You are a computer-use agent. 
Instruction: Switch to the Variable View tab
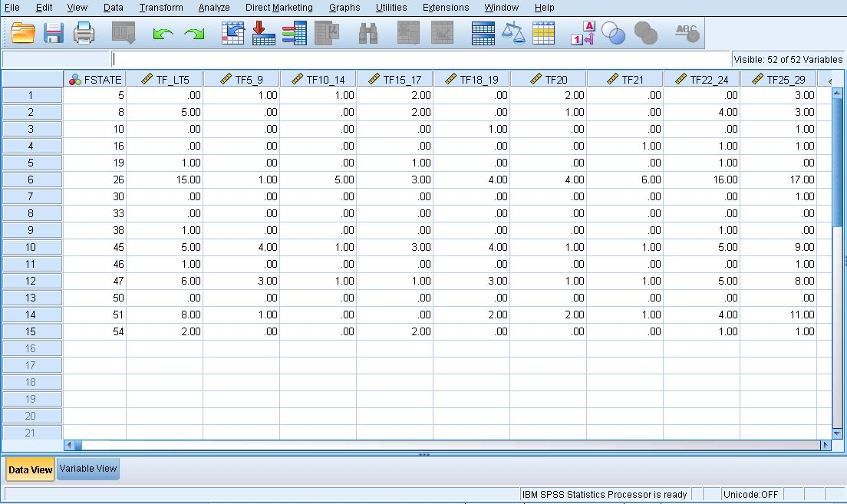click(88, 469)
